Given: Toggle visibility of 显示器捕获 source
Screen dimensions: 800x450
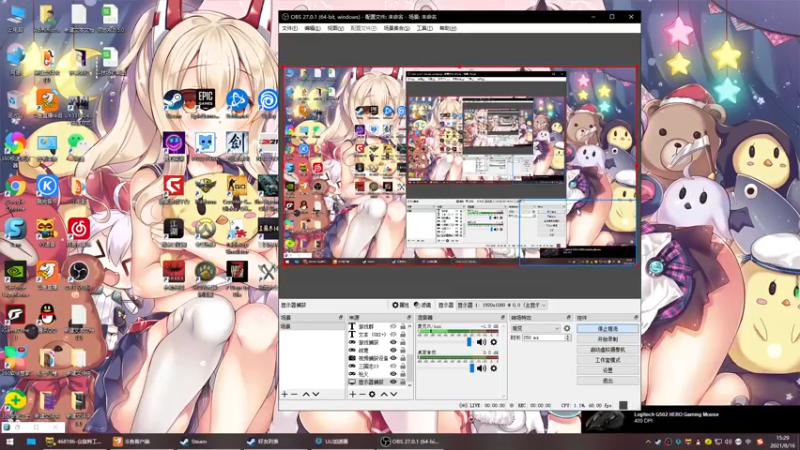Looking at the screenshot, I should (393, 382).
